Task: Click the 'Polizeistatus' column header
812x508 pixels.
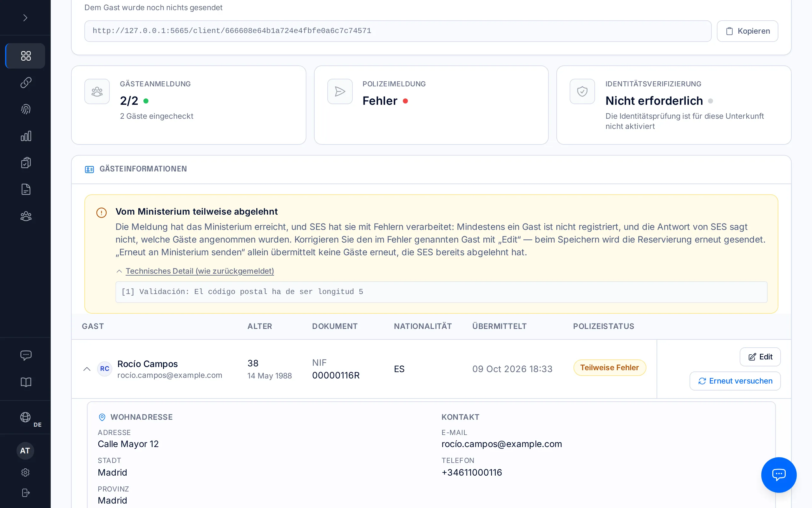Action: pos(604,326)
